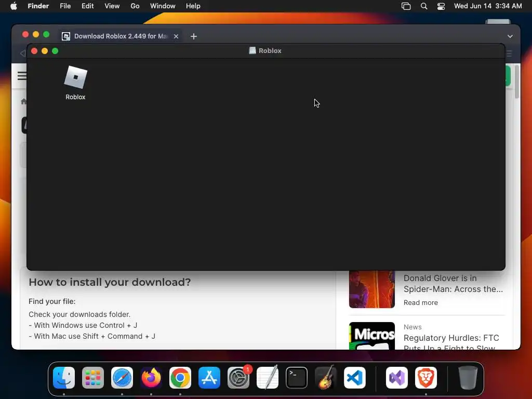Open Finder from the Dock

64,378
